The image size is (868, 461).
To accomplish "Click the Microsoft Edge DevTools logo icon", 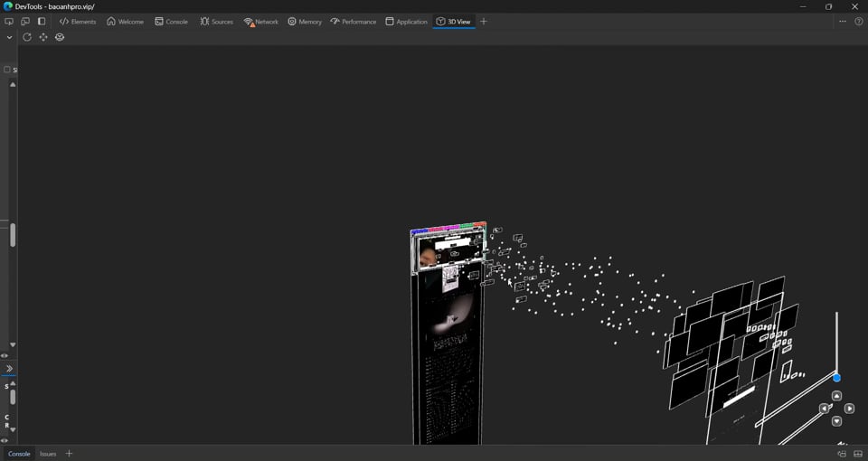I will (8, 6).
